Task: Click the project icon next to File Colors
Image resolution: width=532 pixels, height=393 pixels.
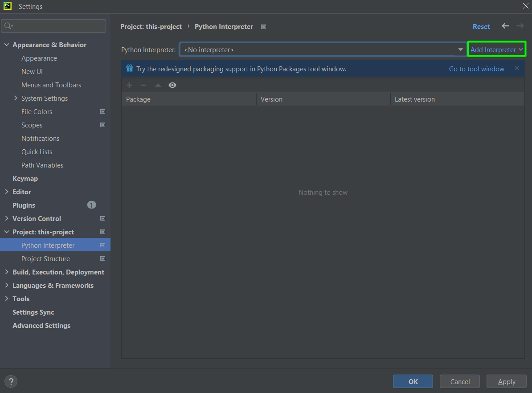Action: point(103,111)
